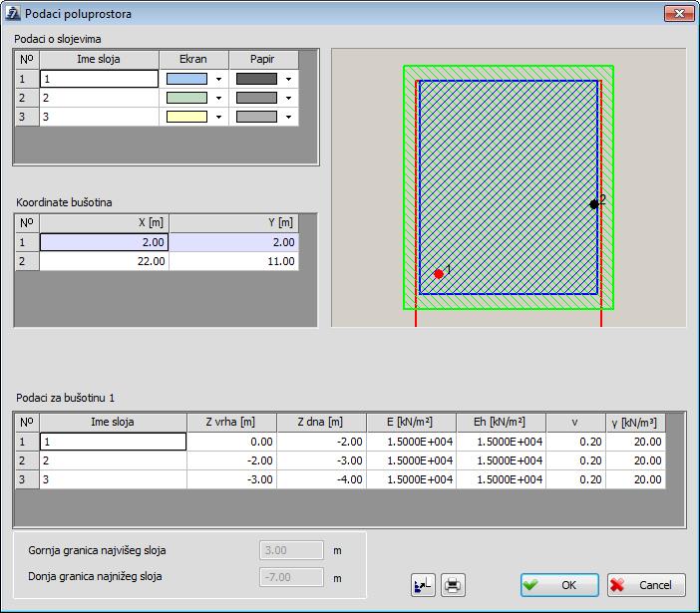Select red borehole point 1 in preview
This screenshot has width=700, height=613.
tap(439, 274)
